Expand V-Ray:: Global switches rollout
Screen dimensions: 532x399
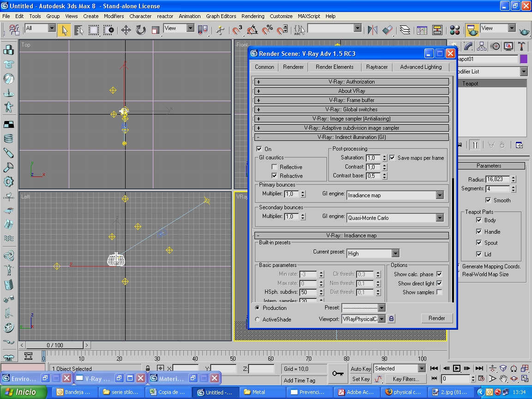point(351,109)
